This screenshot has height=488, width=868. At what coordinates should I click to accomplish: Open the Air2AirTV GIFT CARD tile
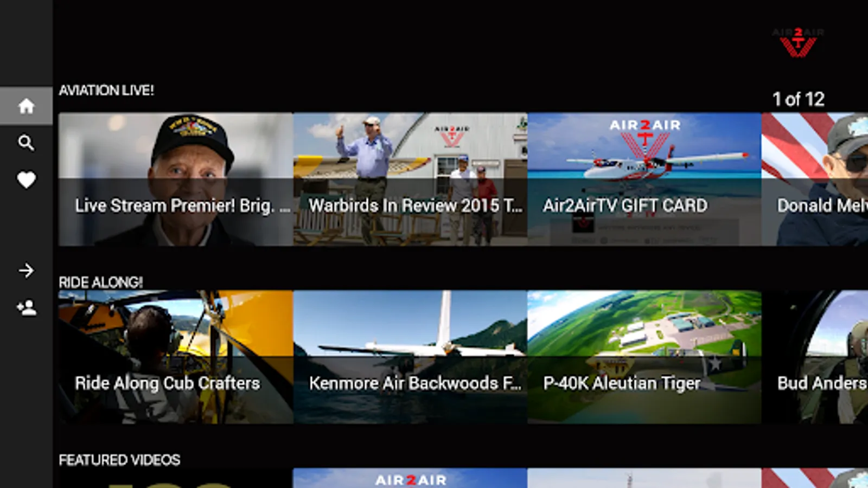tap(644, 179)
